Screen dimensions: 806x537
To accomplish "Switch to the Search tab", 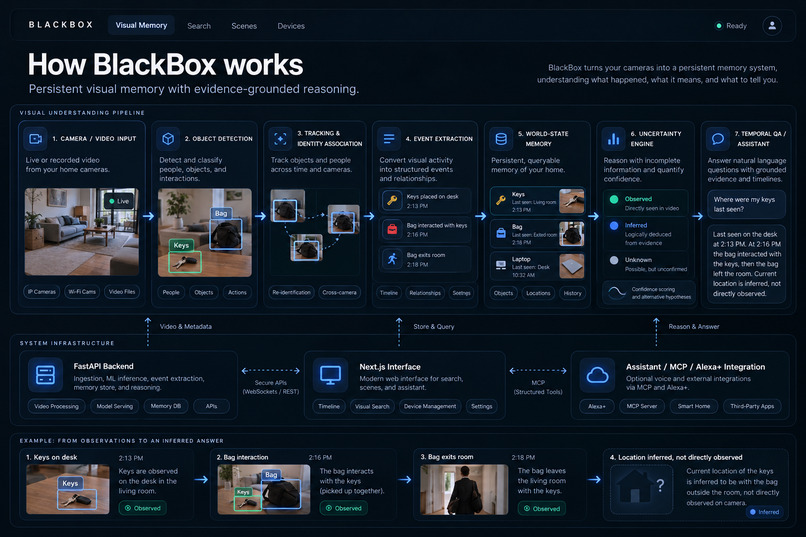I will (x=199, y=26).
